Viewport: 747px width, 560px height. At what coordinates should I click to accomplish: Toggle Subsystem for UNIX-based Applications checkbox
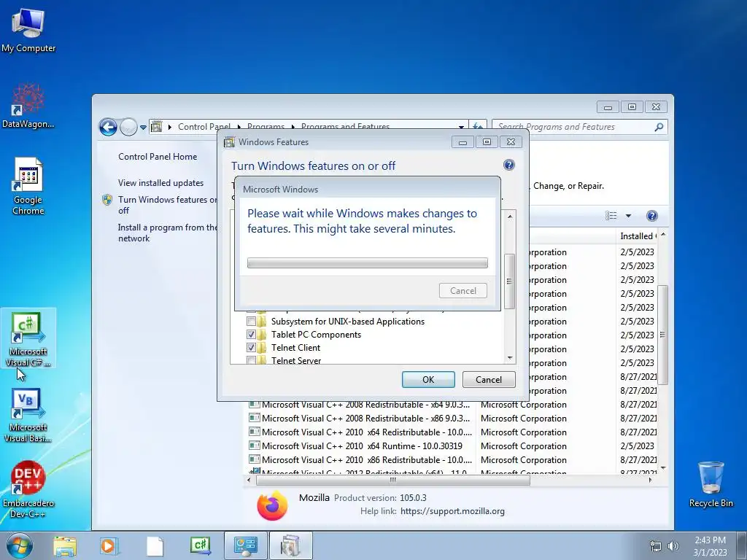click(x=251, y=322)
